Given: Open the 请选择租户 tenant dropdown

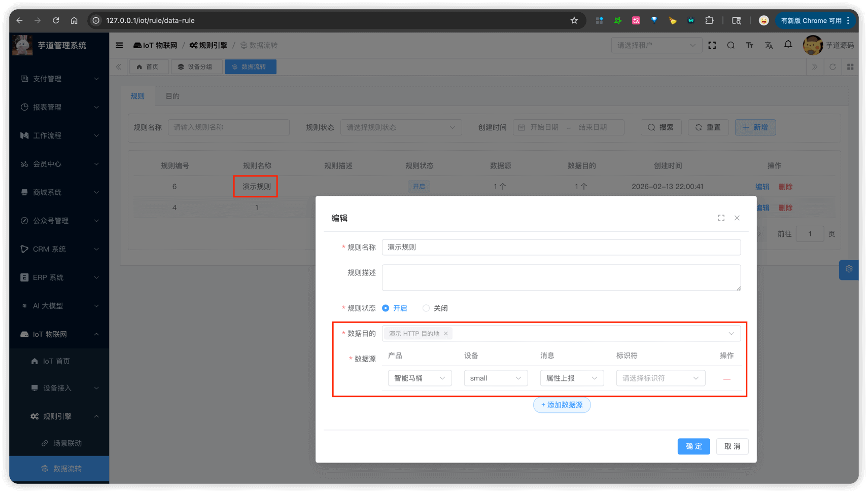Looking at the screenshot, I should (656, 45).
